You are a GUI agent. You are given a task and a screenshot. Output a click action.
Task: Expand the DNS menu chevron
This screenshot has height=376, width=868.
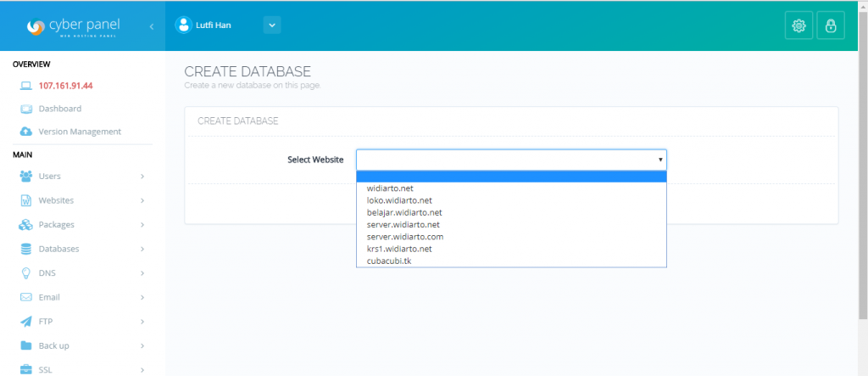pos(142,273)
